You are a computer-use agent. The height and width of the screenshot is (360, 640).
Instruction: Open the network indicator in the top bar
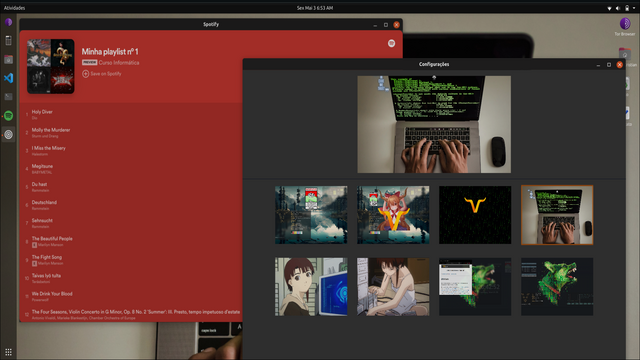click(609, 8)
